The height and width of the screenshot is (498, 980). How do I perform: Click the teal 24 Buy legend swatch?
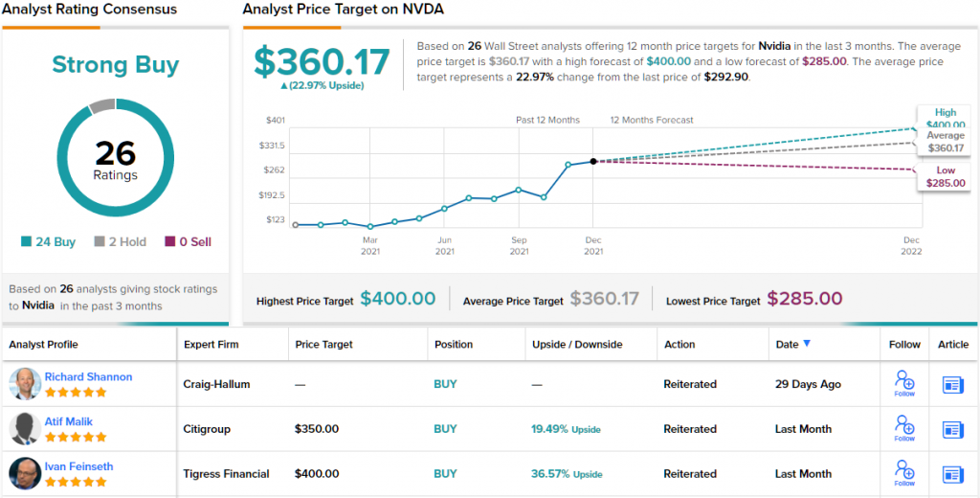[26, 242]
